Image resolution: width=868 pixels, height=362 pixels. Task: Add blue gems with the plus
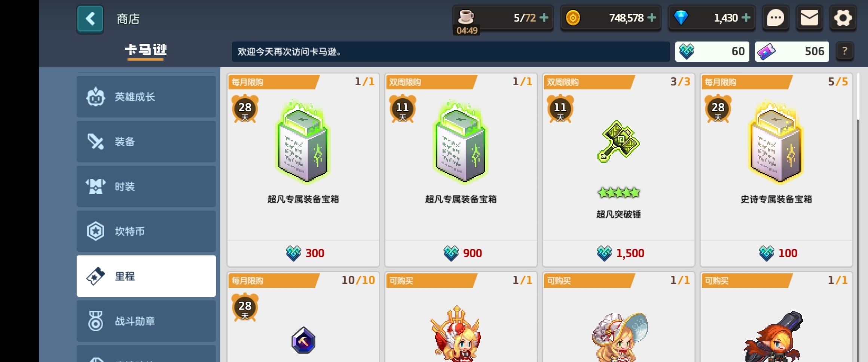[746, 18]
